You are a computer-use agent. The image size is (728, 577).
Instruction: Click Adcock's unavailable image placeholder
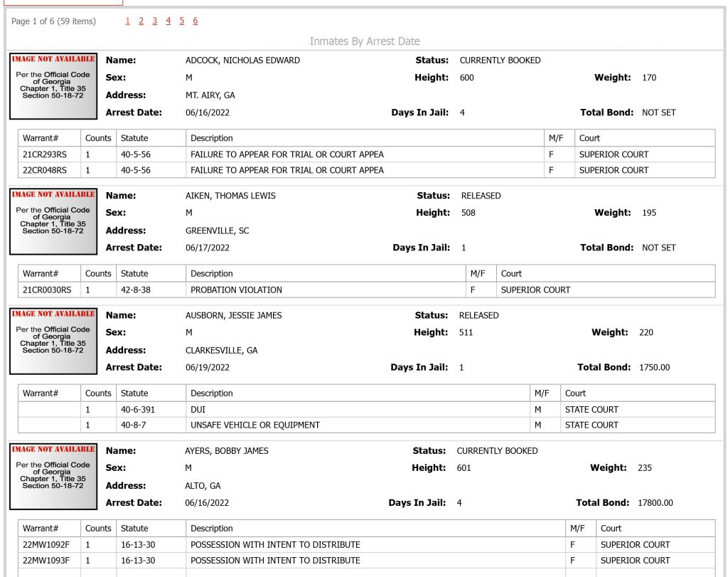[x=53, y=86]
